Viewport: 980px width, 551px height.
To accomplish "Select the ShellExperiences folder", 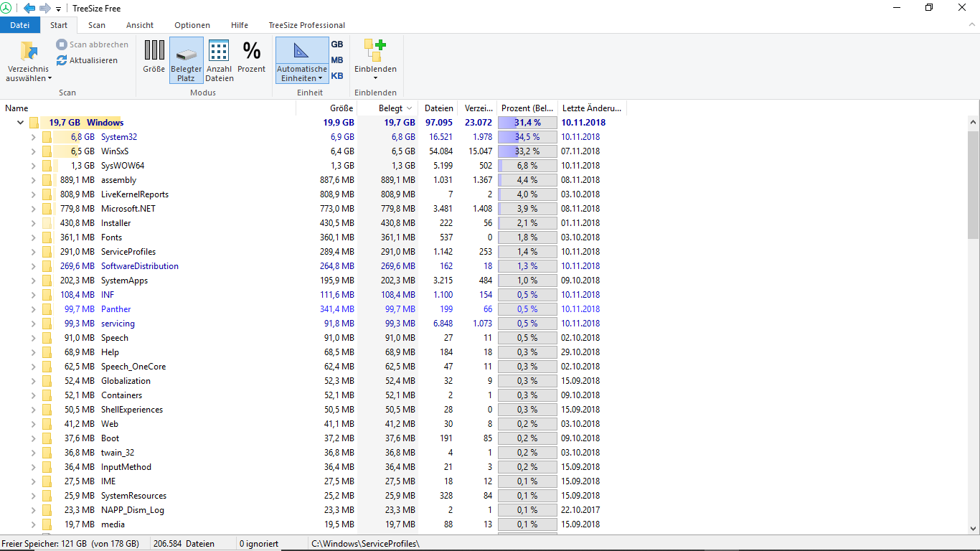I will click(131, 410).
